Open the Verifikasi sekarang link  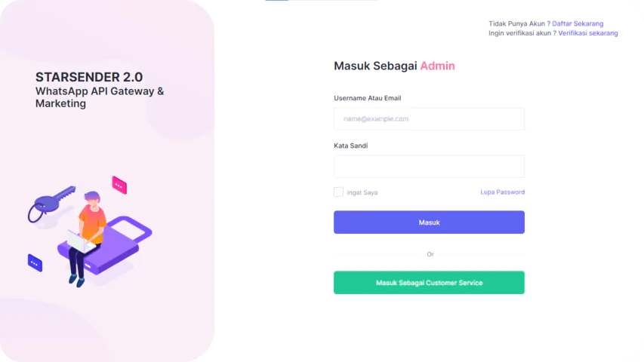click(x=588, y=33)
